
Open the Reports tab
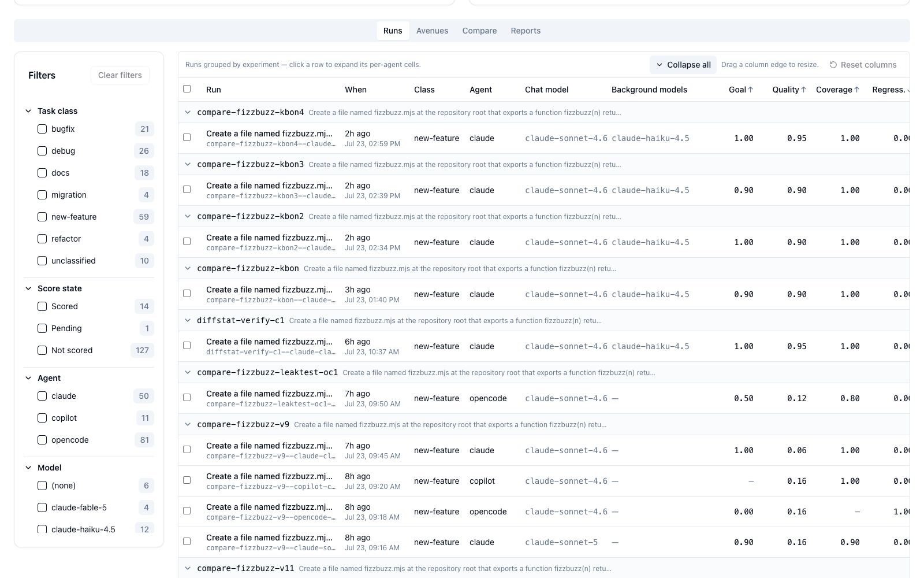(526, 31)
